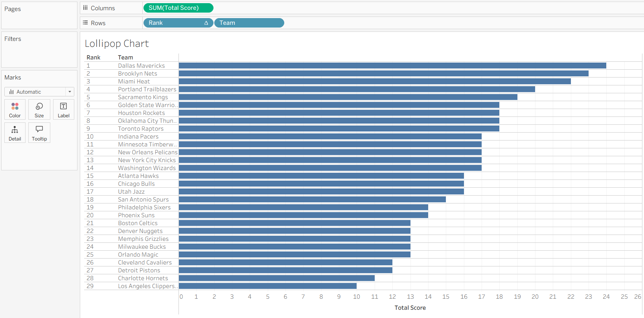Click the New York City Knicks label
The height and width of the screenshot is (318, 644).
pyautogui.click(x=147, y=160)
